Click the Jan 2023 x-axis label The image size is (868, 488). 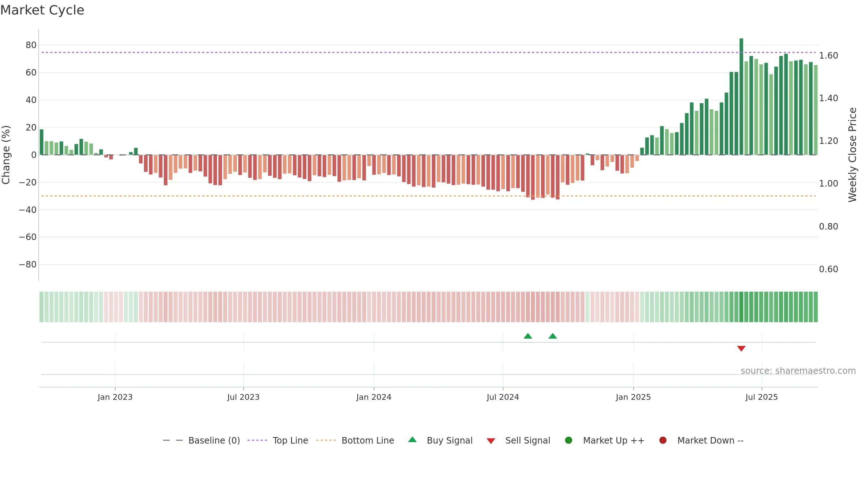pyautogui.click(x=115, y=397)
